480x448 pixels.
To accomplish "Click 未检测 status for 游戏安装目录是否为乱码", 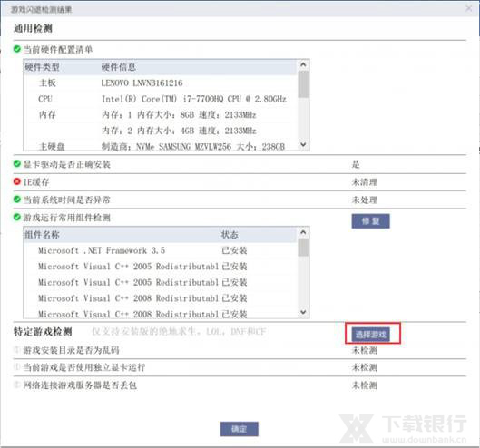I will tap(365, 350).
